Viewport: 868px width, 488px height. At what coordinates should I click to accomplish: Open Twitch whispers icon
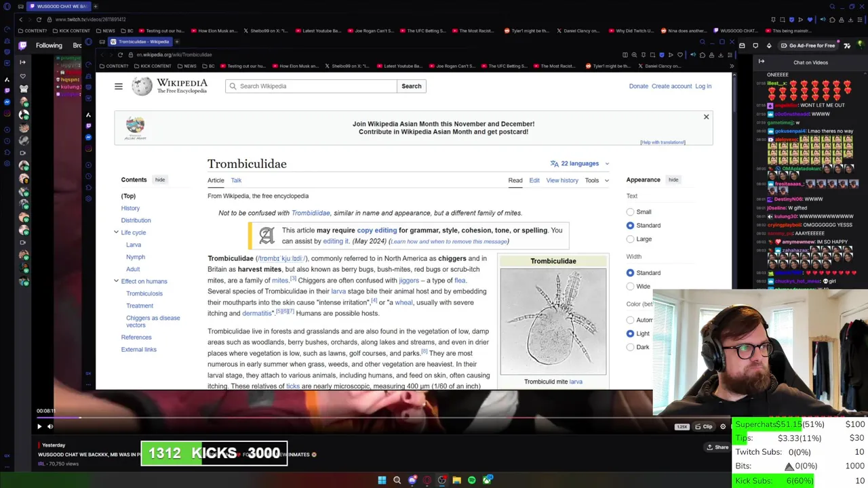tap(755, 45)
